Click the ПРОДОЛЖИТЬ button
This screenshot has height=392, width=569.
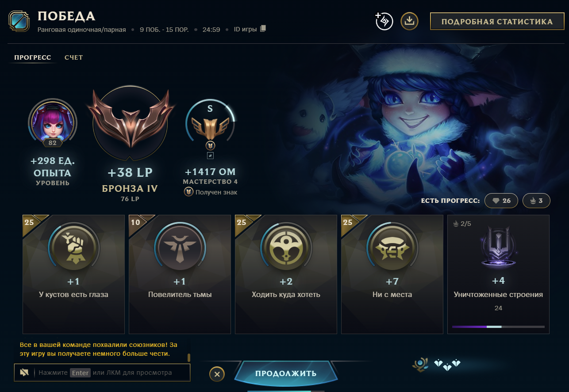click(x=286, y=373)
